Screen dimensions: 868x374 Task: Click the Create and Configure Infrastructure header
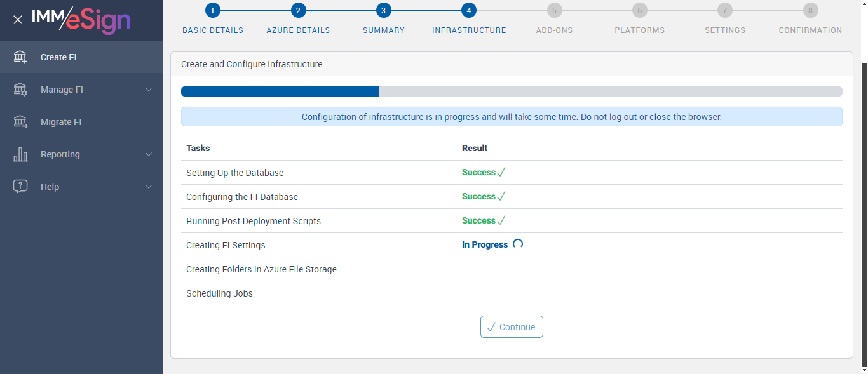tap(512, 64)
